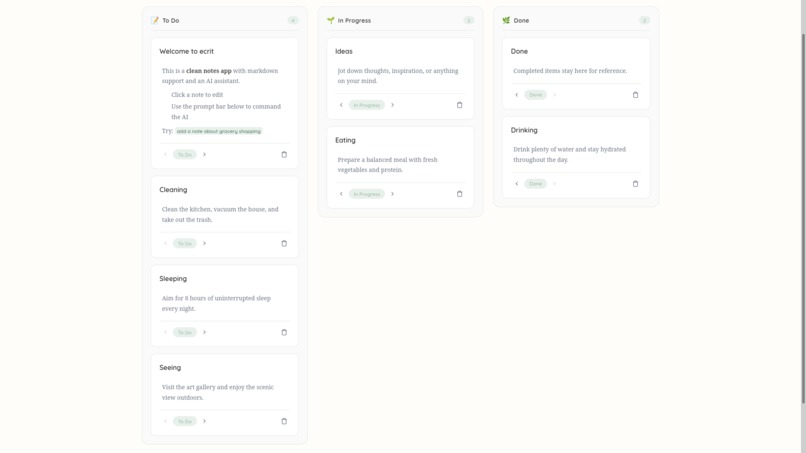Open the Sleeping note title

click(173, 279)
